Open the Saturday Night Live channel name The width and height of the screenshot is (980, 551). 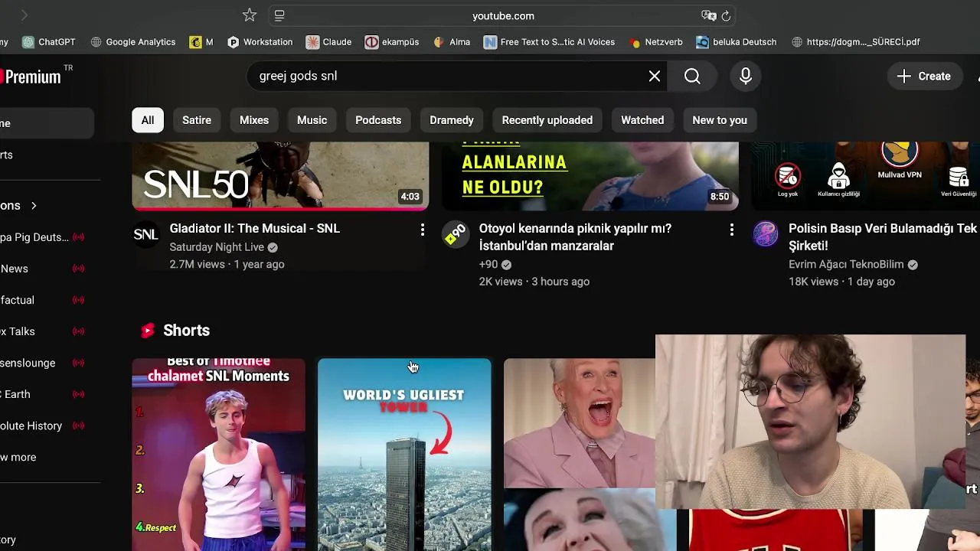click(217, 247)
